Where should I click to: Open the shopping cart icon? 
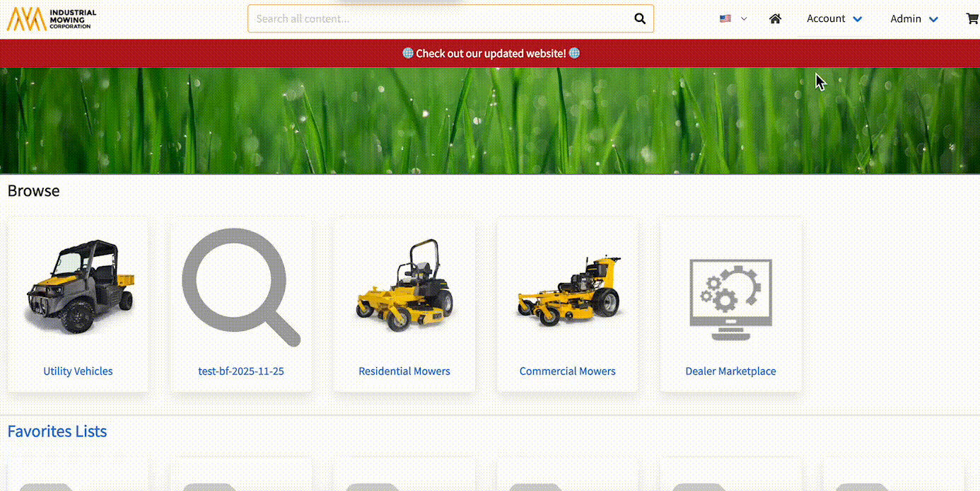pos(972,19)
